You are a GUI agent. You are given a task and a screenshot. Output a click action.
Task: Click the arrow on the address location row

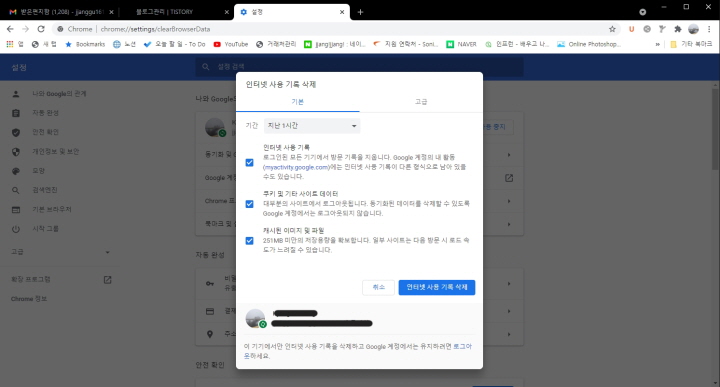click(x=509, y=334)
